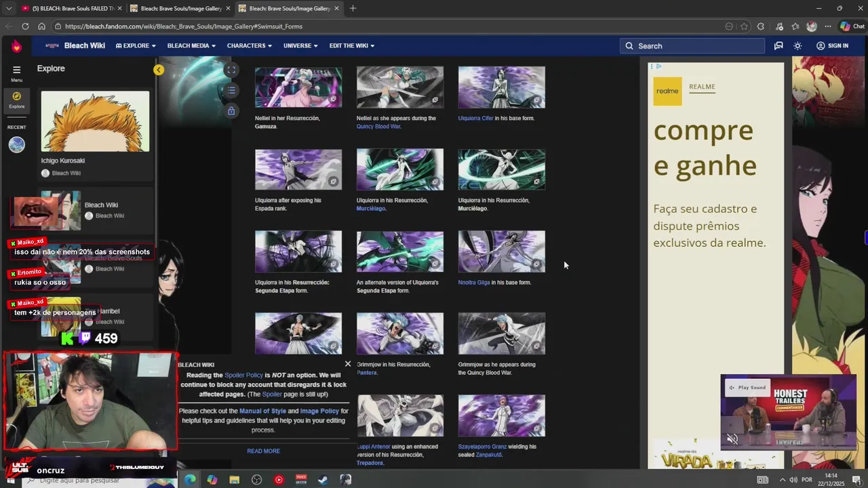Open Ulquiorra base form thumbnail

coord(502,87)
